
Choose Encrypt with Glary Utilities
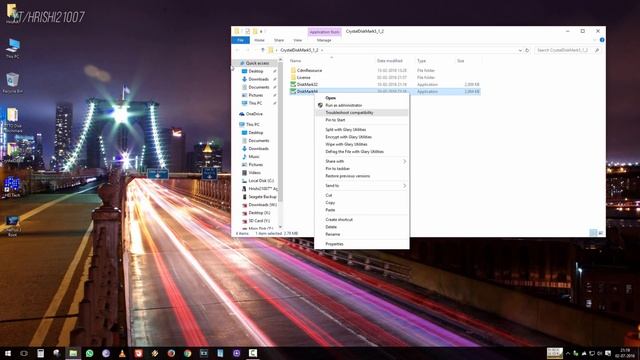(349, 137)
